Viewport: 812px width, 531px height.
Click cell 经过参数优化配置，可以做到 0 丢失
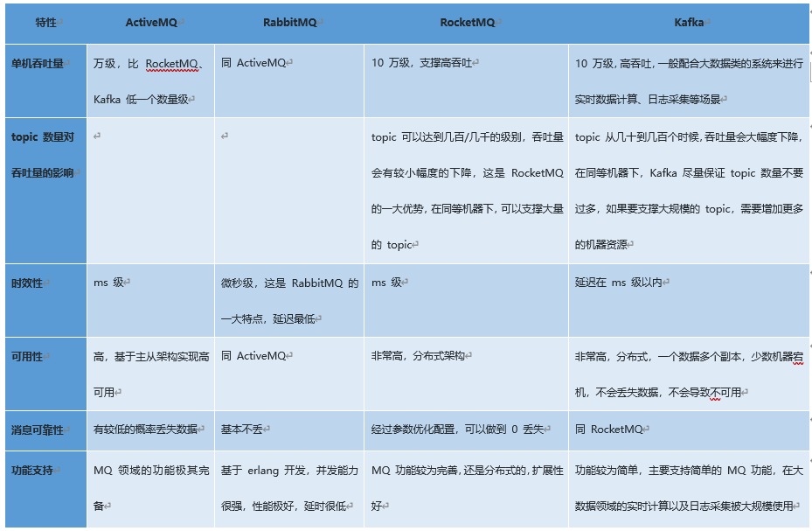(x=467, y=430)
